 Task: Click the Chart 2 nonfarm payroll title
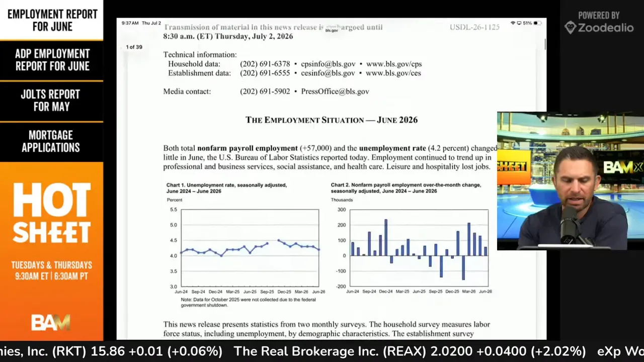[x=406, y=188]
